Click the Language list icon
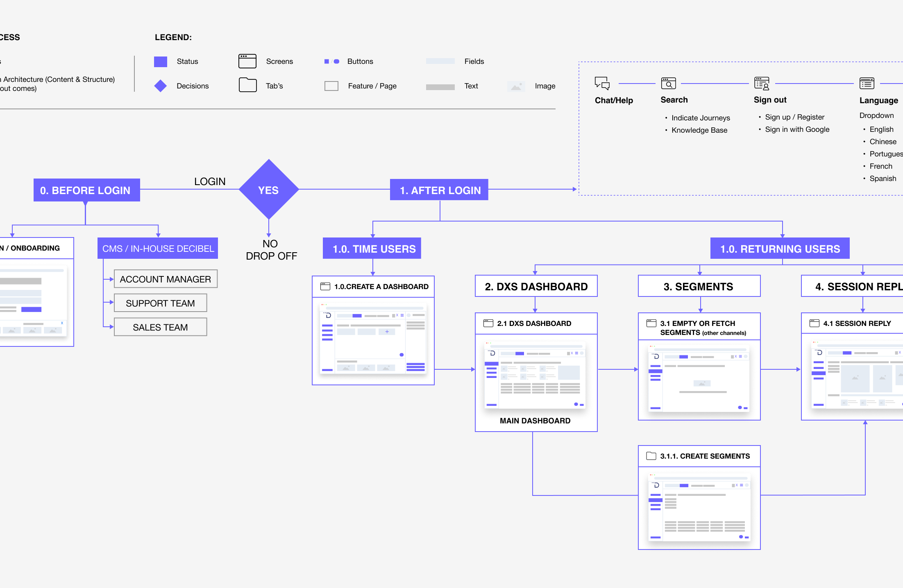This screenshot has height=588, width=903. coord(867,83)
